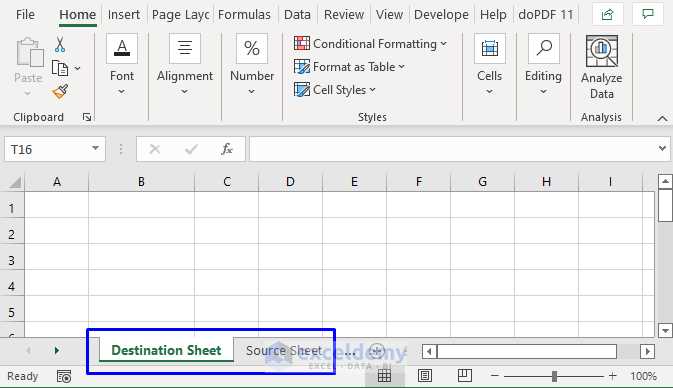The height and width of the screenshot is (388, 673).
Task: Switch to Normal view icon
Action: pos(385,376)
